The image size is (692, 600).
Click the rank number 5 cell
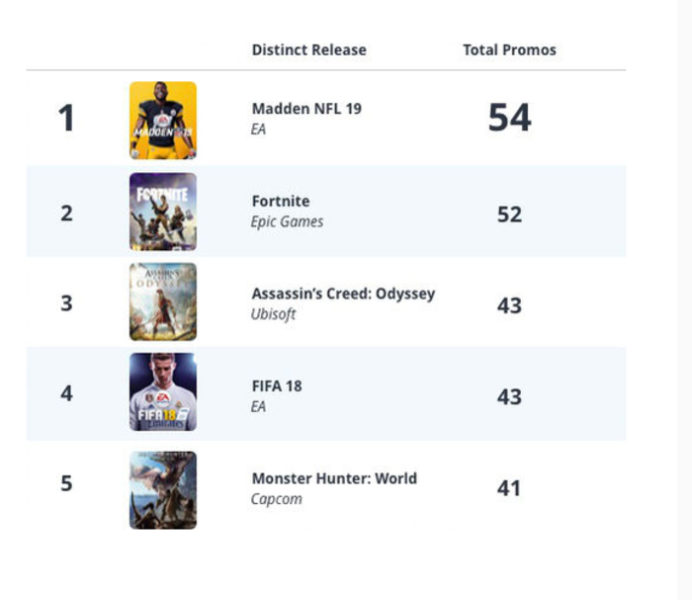(66, 484)
